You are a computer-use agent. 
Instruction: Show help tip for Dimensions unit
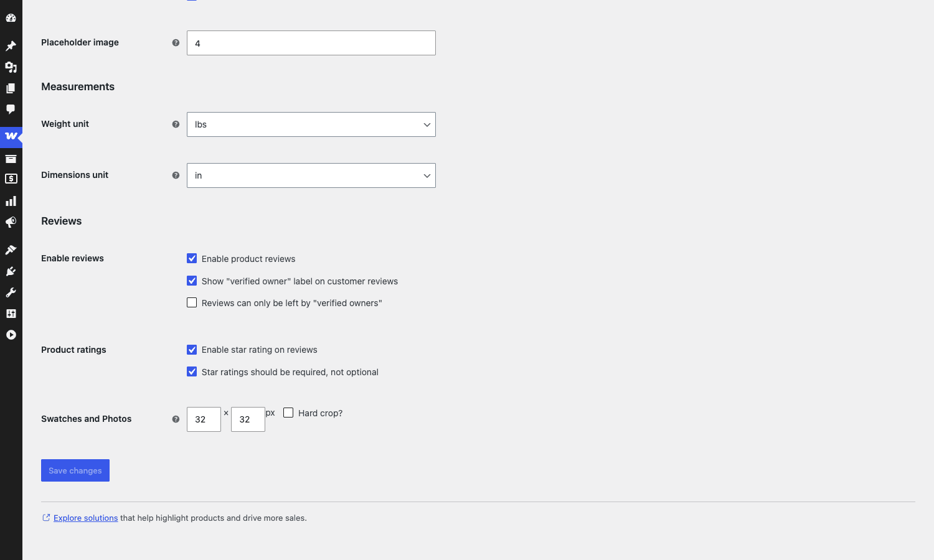click(x=176, y=175)
